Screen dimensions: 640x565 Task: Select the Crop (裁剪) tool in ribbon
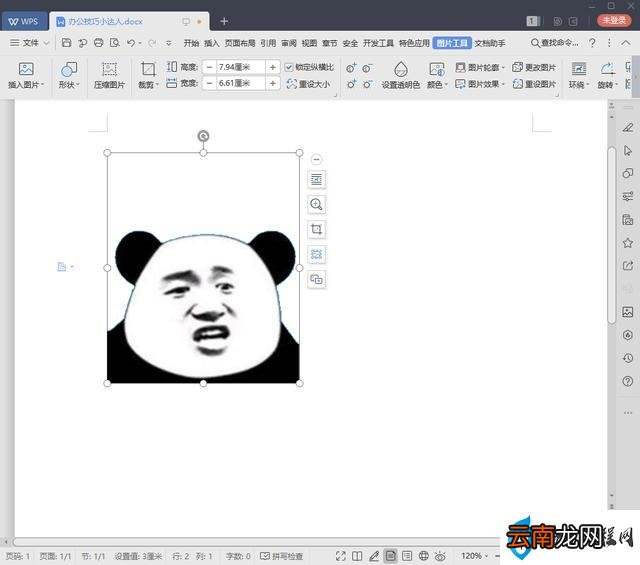coord(148,69)
